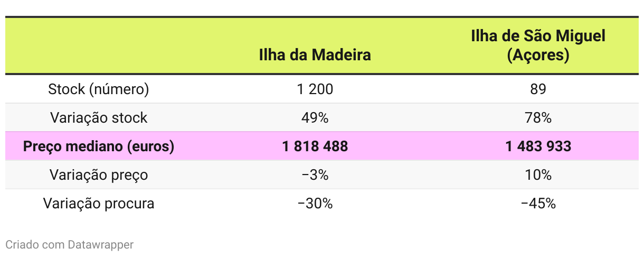This screenshot has width=644, height=257.
Task: Click the pink highlighted row background
Action: [322, 146]
